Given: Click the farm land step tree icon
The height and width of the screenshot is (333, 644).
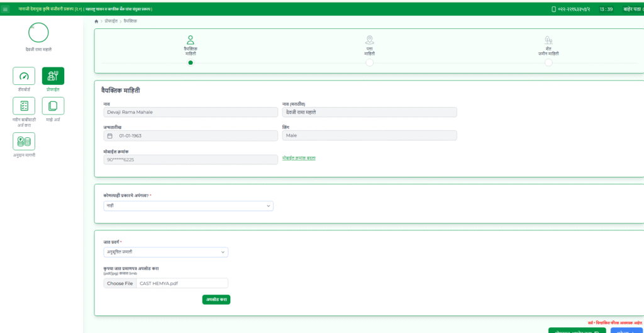Looking at the screenshot, I should (x=548, y=40).
